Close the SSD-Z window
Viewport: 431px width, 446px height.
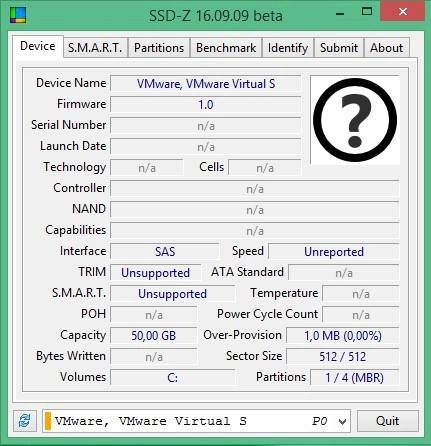pyautogui.click(x=403, y=12)
